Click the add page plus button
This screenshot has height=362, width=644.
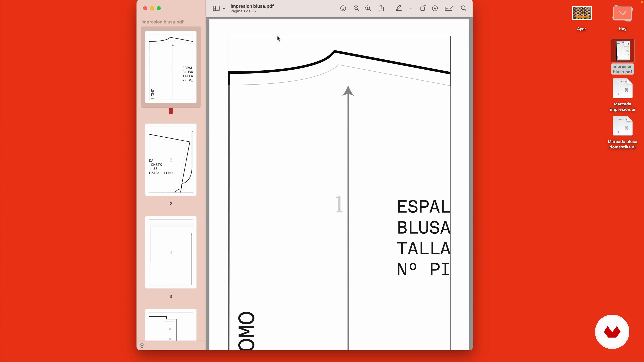click(142, 346)
